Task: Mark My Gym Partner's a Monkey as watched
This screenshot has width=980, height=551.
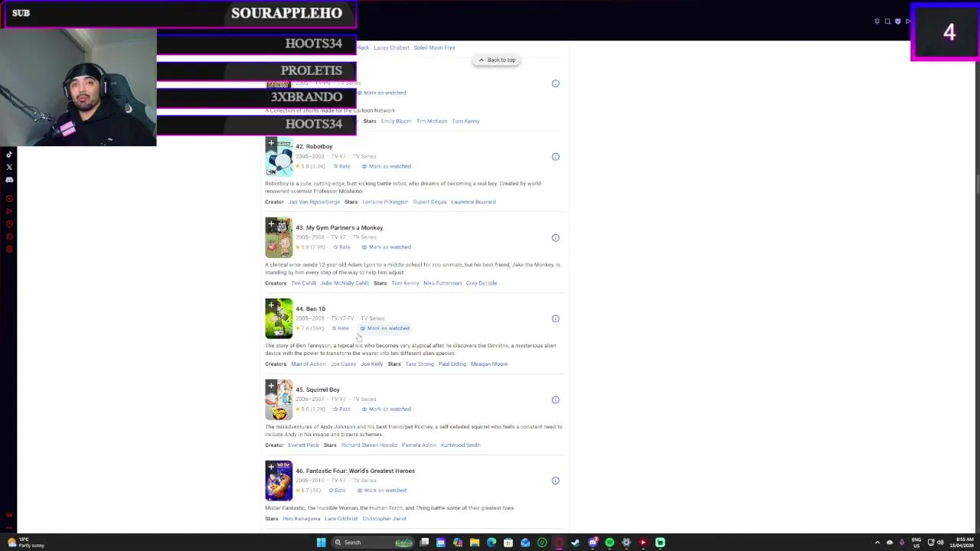Action: click(x=387, y=247)
